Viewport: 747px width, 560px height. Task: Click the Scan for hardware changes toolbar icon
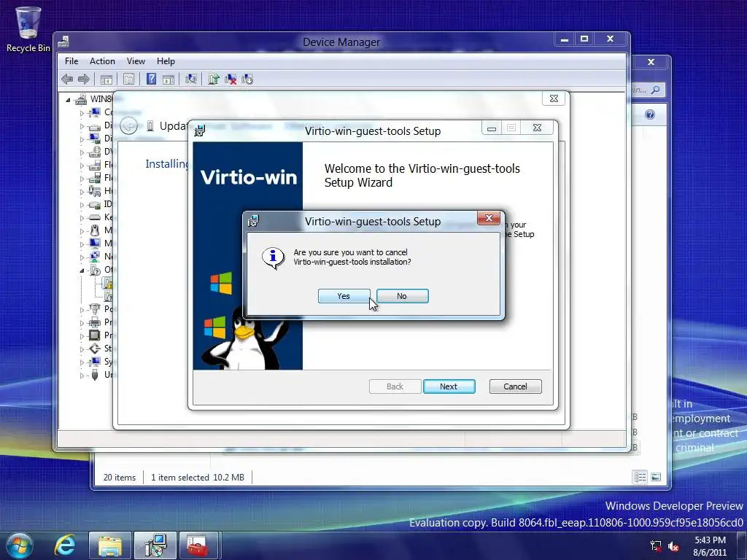point(191,79)
